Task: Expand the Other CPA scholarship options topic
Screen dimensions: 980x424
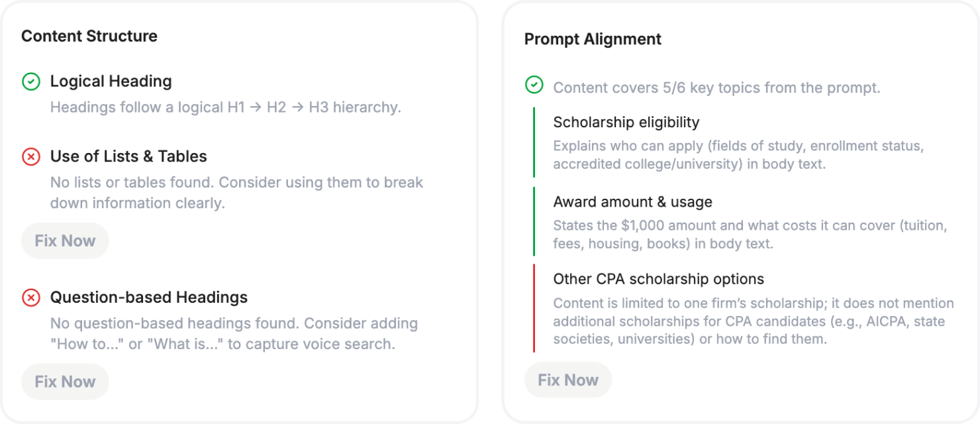Action: (x=659, y=279)
